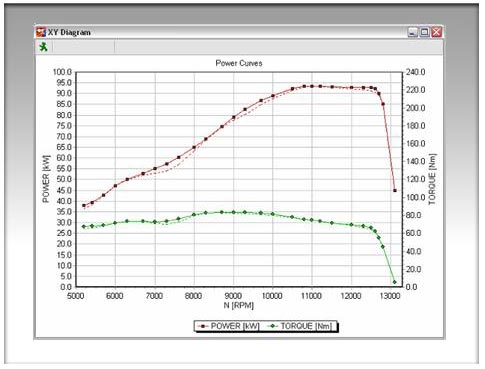Click the first power data point at 5200 RPM
The height and width of the screenshot is (369, 485).
click(84, 205)
